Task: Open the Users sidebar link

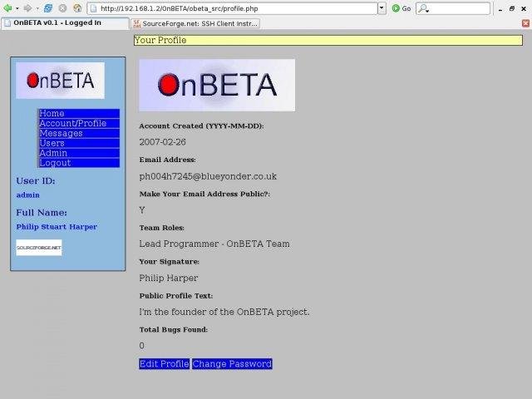Action: click(x=79, y=143)
